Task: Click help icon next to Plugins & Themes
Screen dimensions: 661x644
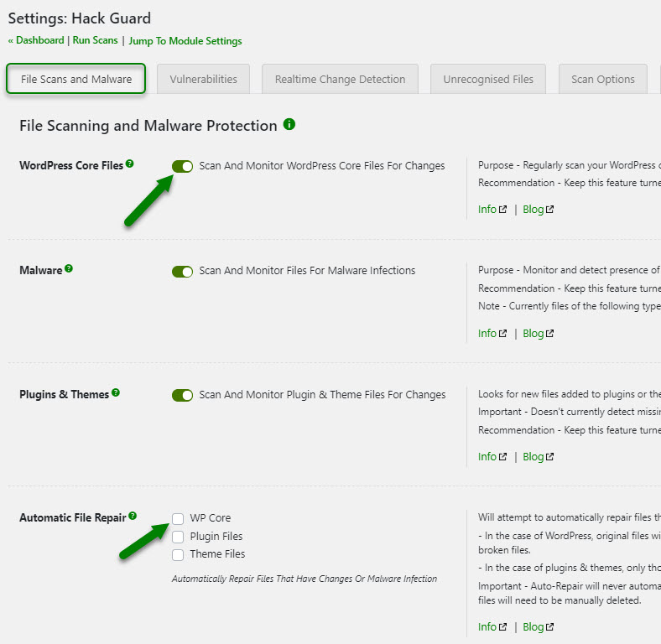Action: point(116,392)
